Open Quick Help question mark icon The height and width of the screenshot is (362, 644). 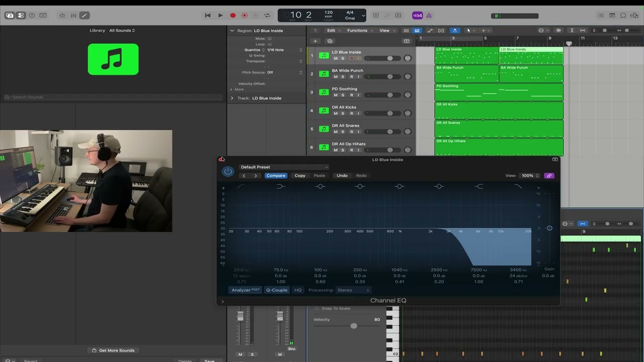[x=32, y=16]
